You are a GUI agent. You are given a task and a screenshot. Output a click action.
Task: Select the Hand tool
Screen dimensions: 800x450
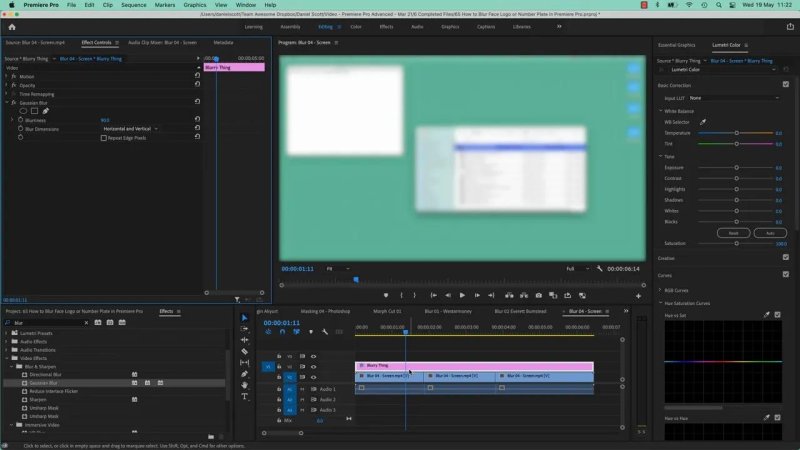(x=244, y=385)
